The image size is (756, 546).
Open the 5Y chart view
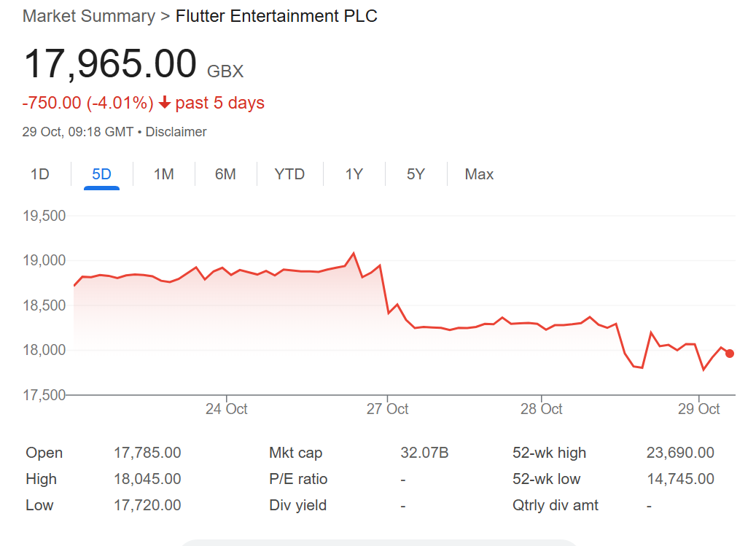point(415,173)
